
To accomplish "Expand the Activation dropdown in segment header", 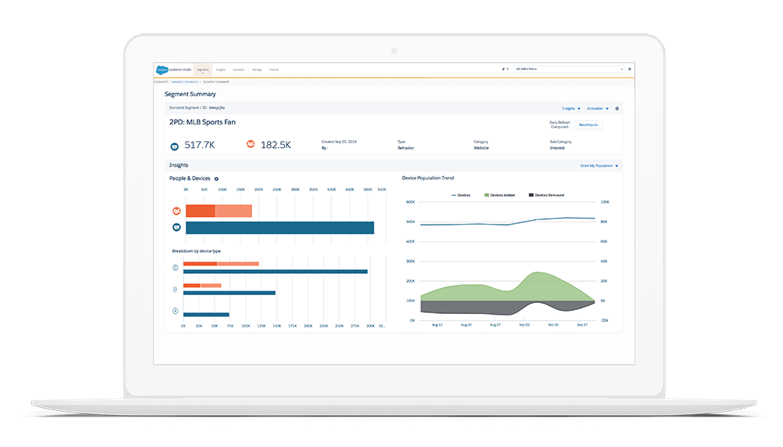I will (598, 108).
